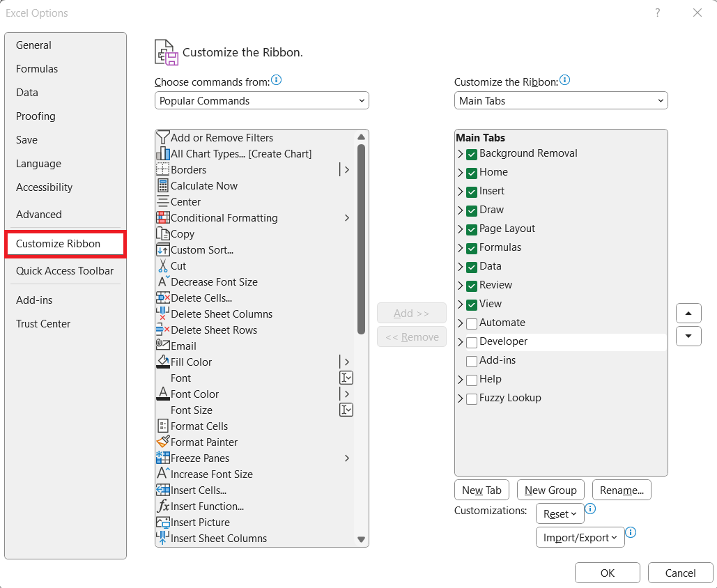717x588 pixels.
Task: Click the Delete Cells icon
Action: point(163,297)
